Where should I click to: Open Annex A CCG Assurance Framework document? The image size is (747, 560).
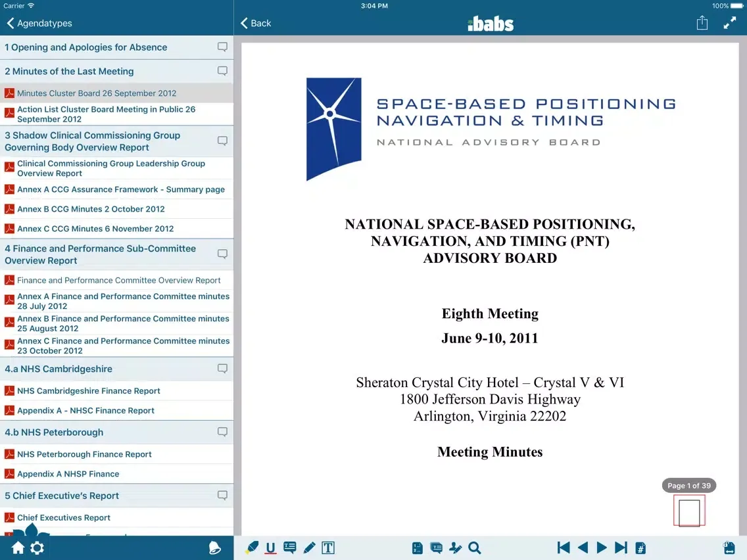point(117,189)
